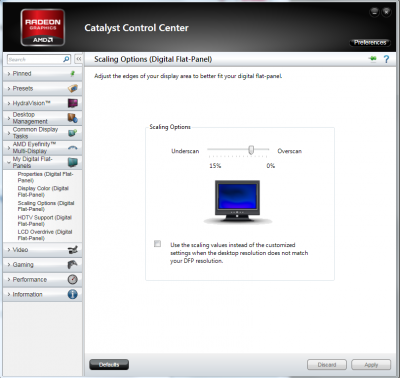Click the Underscan/Overscan slider handle
The image size is (400, 378).
click(x=251, y=150)
